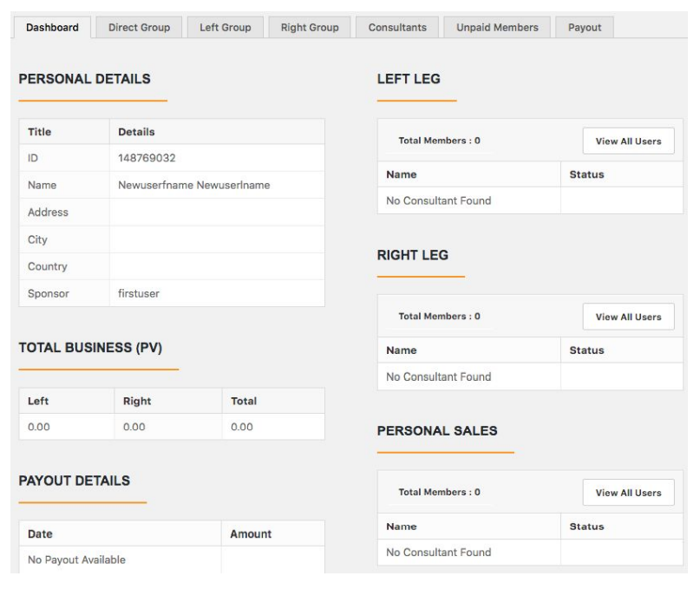View All Users in Right Leg section
The height and width of the screenshot is (589, 700).
[628, 317]
